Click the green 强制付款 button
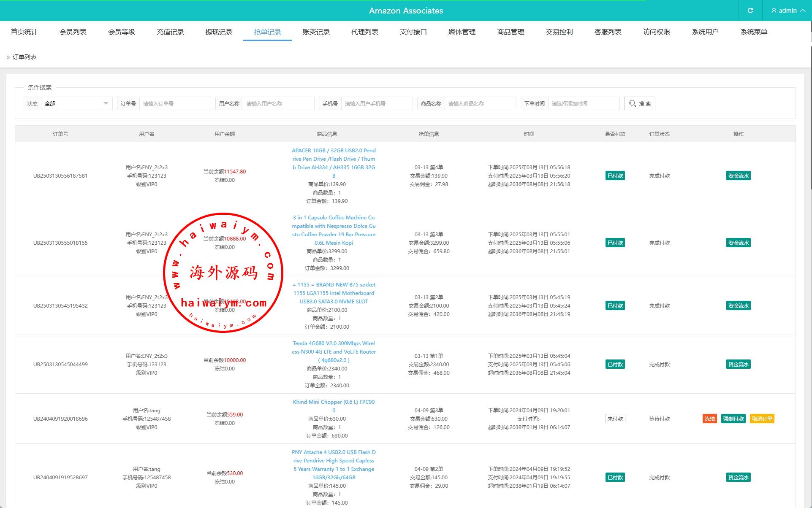The width and height of the screenshot is (812, 508). [733, 419]
